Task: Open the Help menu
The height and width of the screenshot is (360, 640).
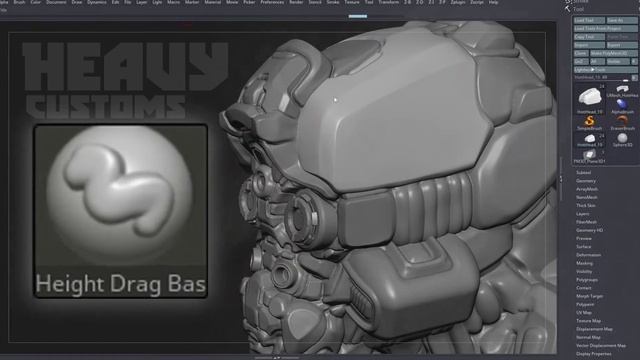Action: (493, 2)
